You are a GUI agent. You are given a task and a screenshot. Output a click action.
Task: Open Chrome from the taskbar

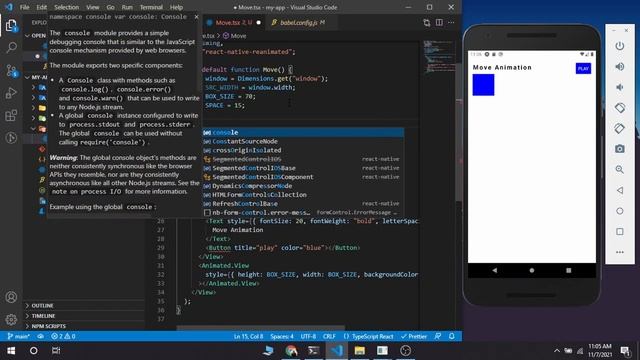(291, 351)
